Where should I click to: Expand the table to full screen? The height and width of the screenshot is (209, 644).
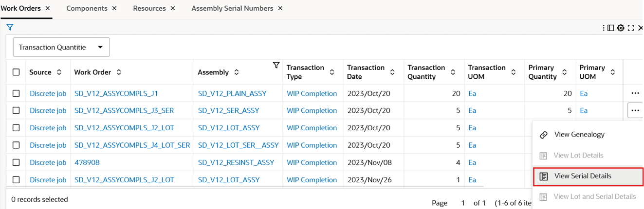click(631, 28)
